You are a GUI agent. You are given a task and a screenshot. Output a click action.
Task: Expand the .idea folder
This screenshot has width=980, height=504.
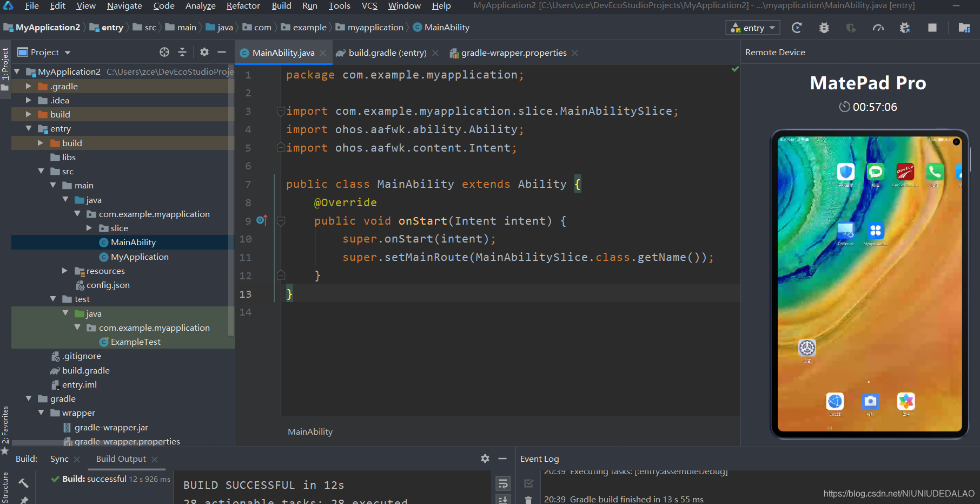point(29,100)
